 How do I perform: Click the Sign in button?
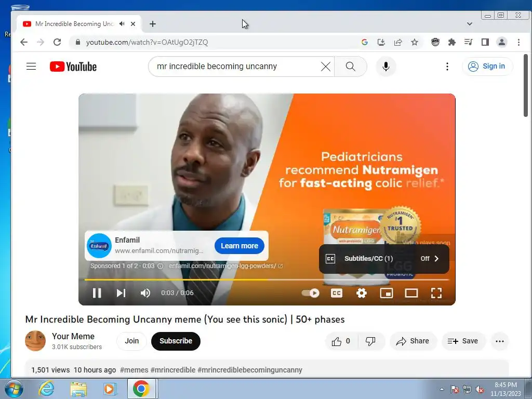tap(487, 66)
